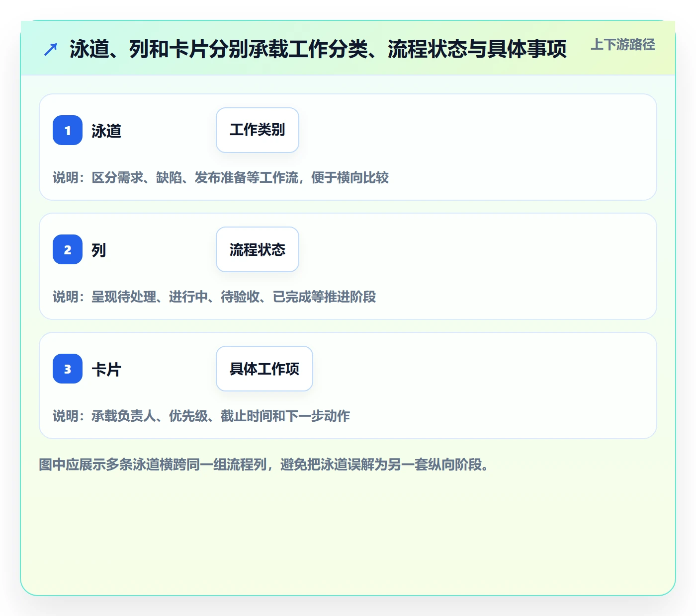Click the description starting 说明：区分需求、缺陷

tap(221, 177)
